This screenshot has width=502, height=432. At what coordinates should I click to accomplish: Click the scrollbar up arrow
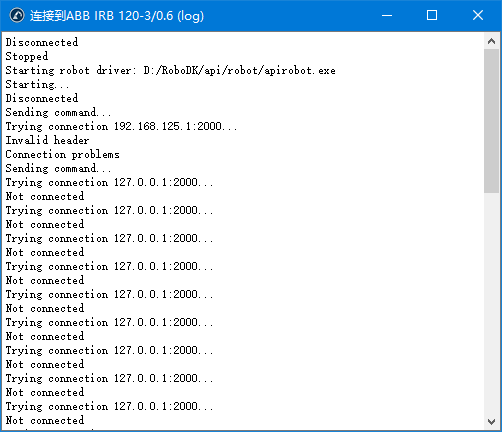click(491, 41)
